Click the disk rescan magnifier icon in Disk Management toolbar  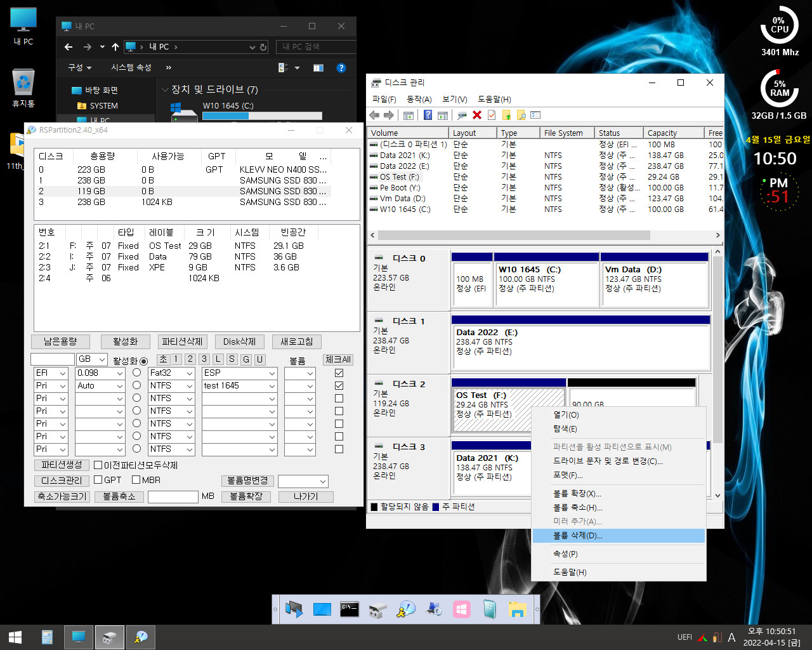coord(462,115)
